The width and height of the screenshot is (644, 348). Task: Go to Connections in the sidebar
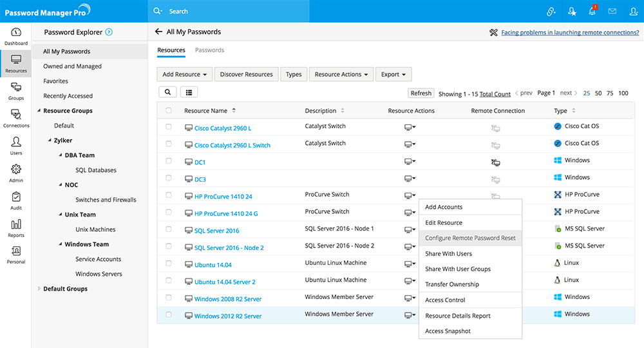(x=15, y=118)
